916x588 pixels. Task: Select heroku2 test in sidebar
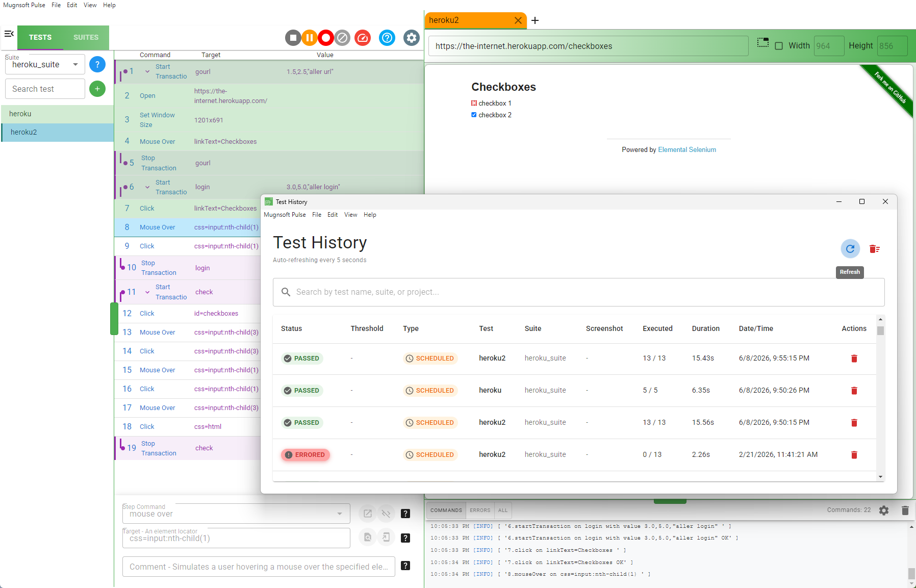58,132
